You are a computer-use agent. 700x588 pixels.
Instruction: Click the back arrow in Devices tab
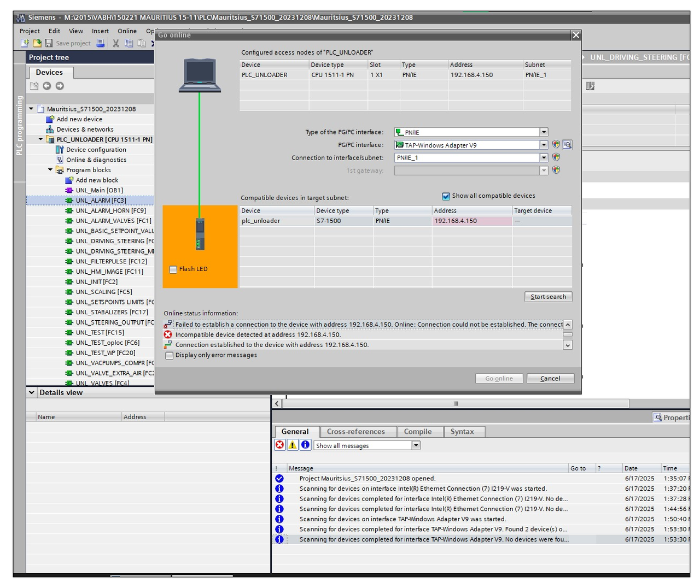pos(47,86)
